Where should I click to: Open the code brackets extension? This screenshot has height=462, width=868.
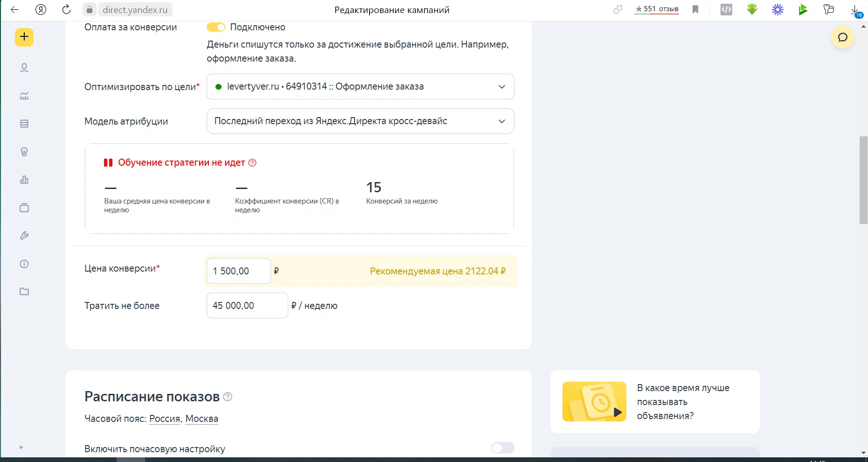pyautogui.click(x=726, y=9)
